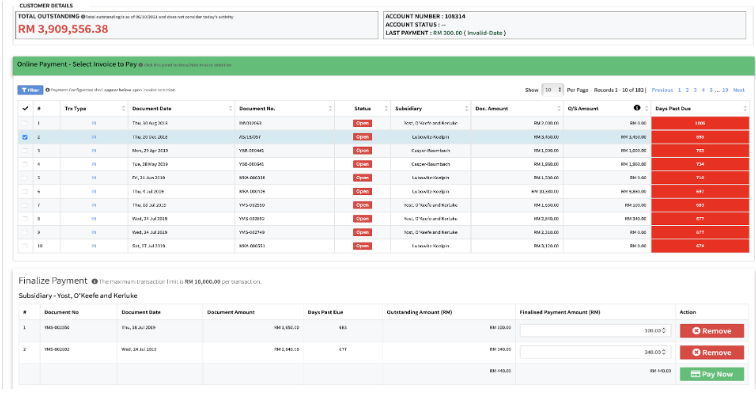
Task: Click the Trx Type link in row 2
Action: pos(94,137)
